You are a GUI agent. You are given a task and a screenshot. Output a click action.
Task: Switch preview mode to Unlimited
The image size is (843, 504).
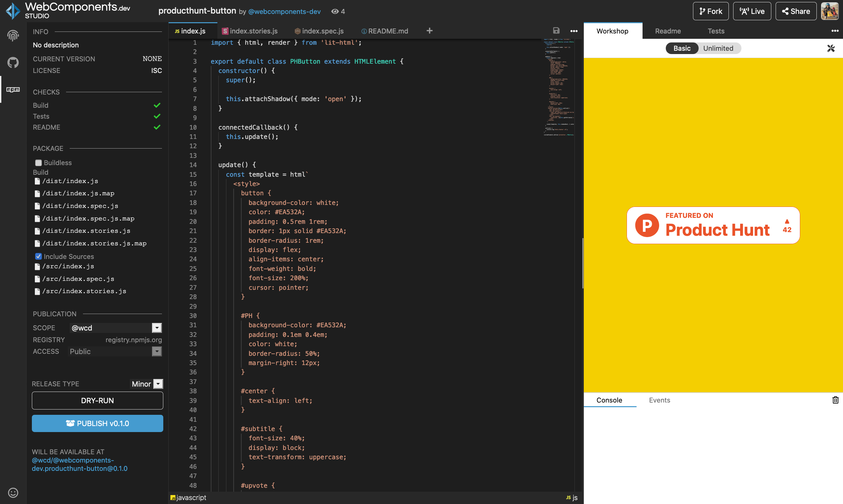[718, 48]
